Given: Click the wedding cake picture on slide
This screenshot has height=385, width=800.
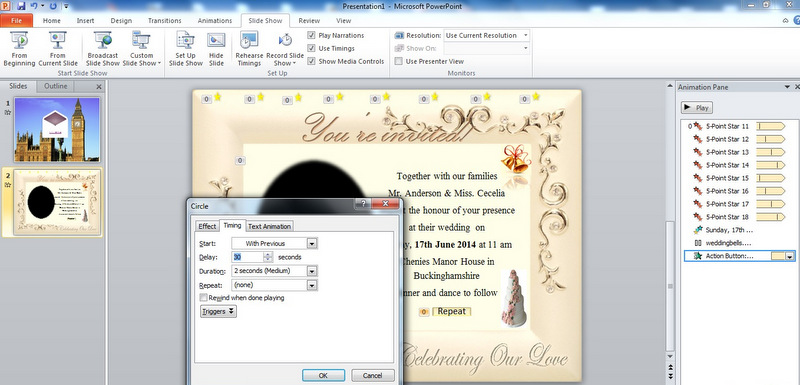Looking at the screenshot, I should point(514,298).
